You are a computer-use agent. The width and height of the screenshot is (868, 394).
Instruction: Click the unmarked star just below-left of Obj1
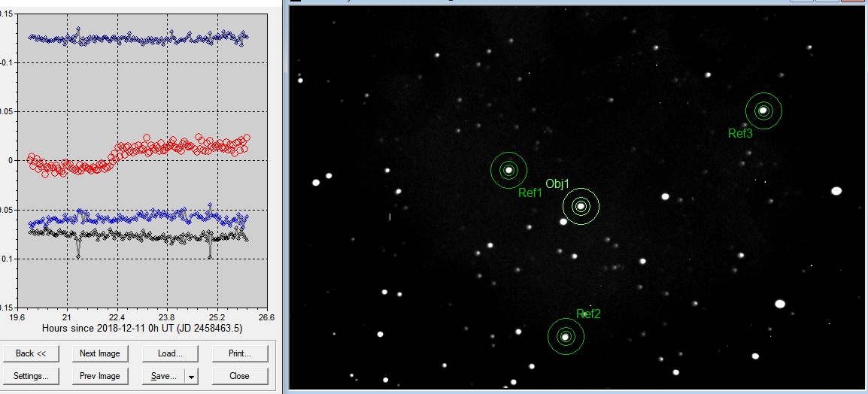click(563, 221)
